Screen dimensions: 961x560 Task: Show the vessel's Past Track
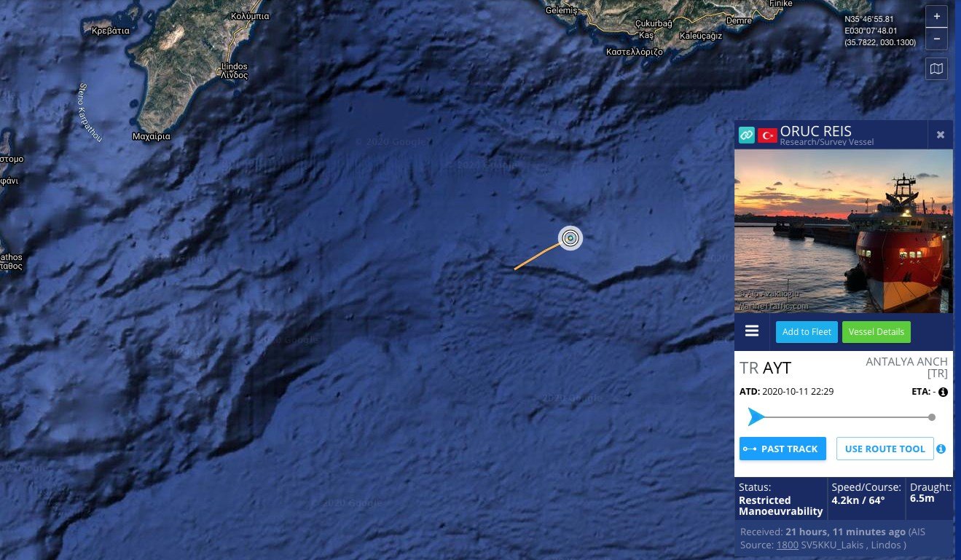(x=782, y=449)
